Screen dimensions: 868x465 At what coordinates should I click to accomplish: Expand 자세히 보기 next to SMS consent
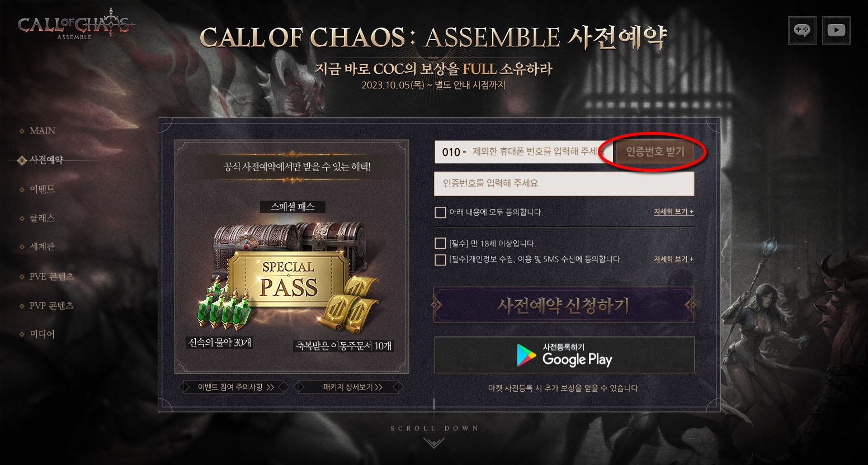point(673,259)
